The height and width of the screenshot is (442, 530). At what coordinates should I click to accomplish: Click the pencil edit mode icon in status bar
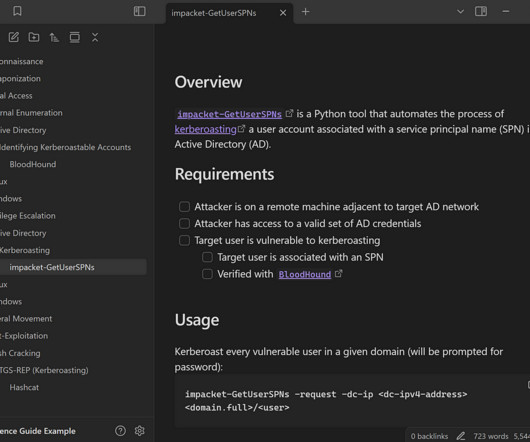coord(461,436)
